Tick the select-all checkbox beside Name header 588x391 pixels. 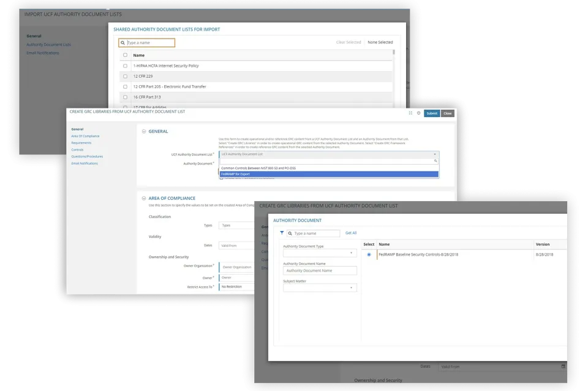[x=126, y=55]
